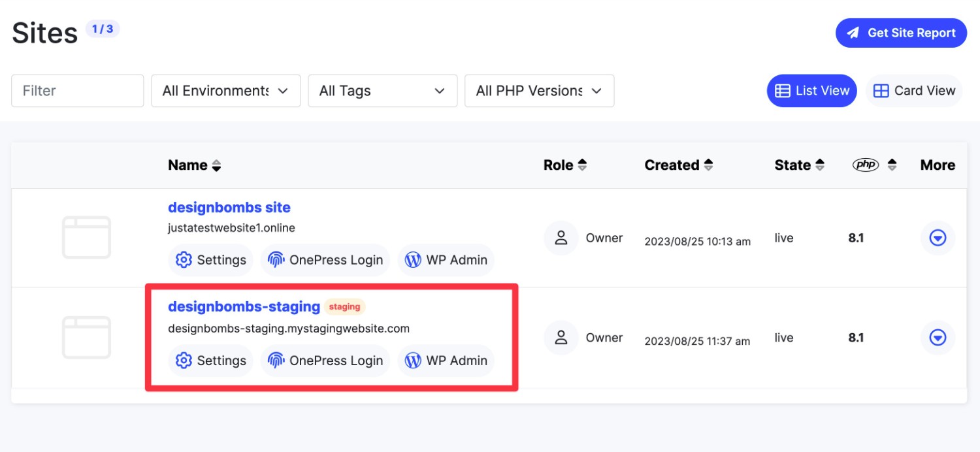Click the PHP logo column header

coord(866,165)
